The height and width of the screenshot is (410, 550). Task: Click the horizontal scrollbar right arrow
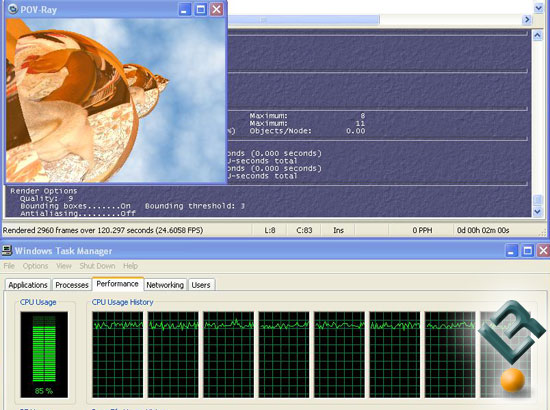tap(526, 20)
